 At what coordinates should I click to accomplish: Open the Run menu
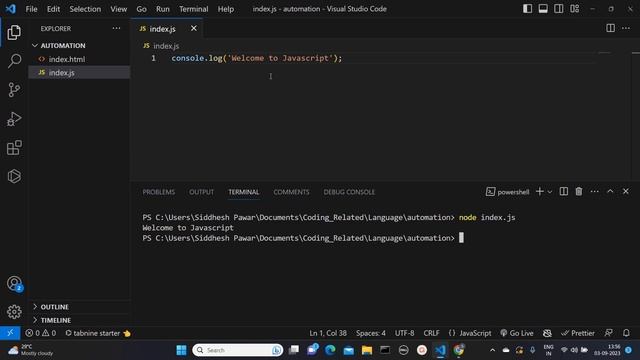(162, 9)
